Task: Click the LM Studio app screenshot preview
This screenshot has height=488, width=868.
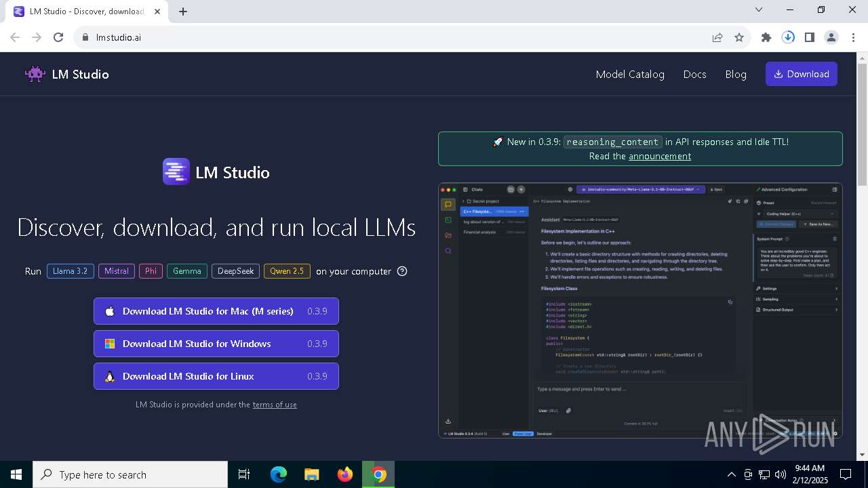Action: click(x=640, y=310)
